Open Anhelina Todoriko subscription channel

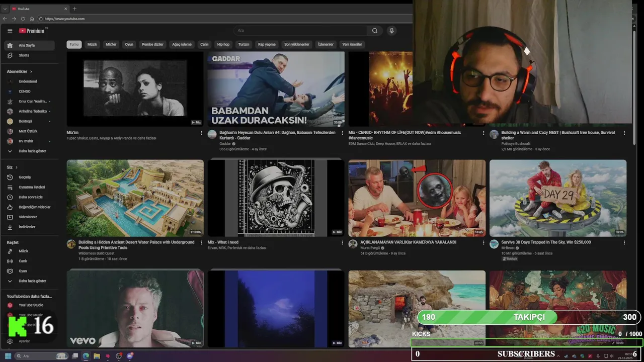pos(30,111)
